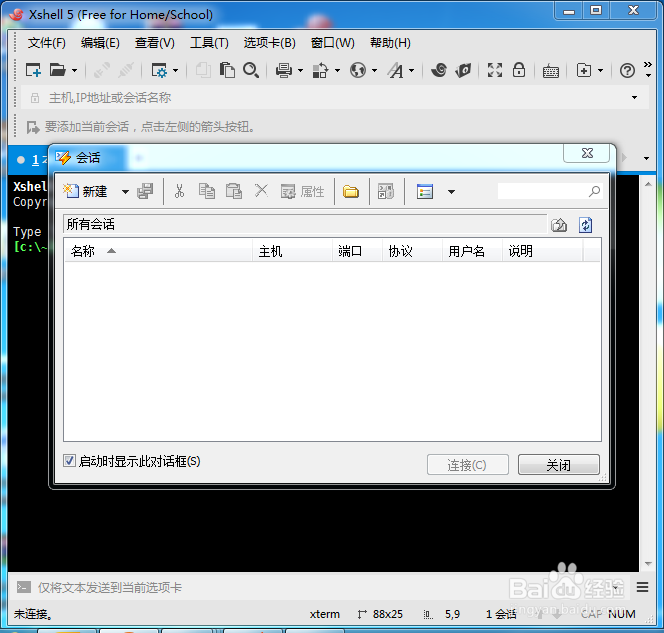
Task: Open session properties gear icon
Action: [159, 70]
